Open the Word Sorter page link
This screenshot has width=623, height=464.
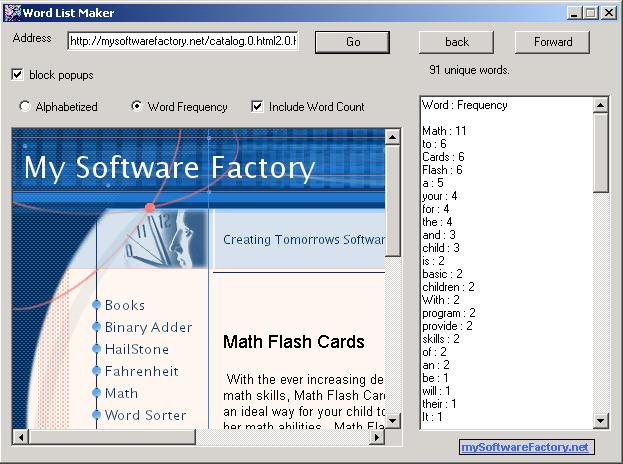145,415
